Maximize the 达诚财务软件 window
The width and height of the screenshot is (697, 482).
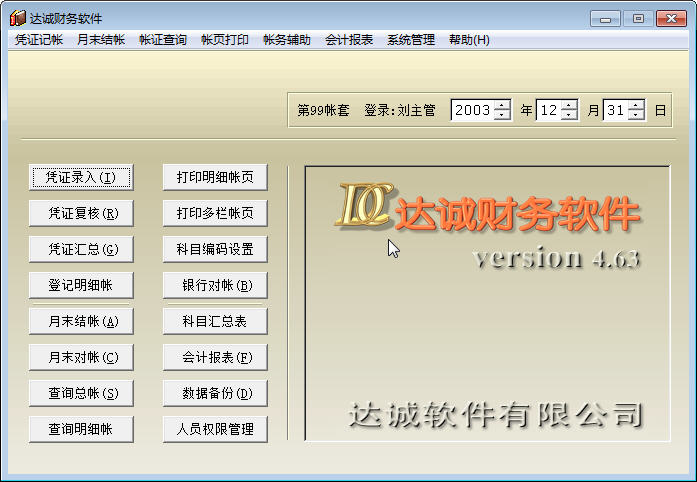[x=638, y=19]
